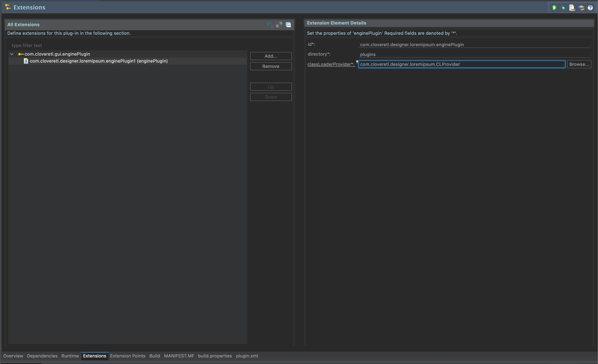
Task: Click the Collapse All icon in All Extensions
Action: click(288, 25)
